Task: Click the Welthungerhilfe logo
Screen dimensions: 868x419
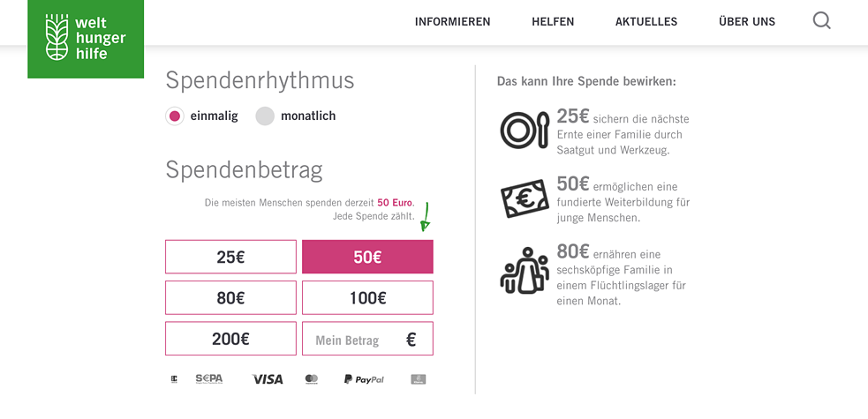Action: point(86,39)
